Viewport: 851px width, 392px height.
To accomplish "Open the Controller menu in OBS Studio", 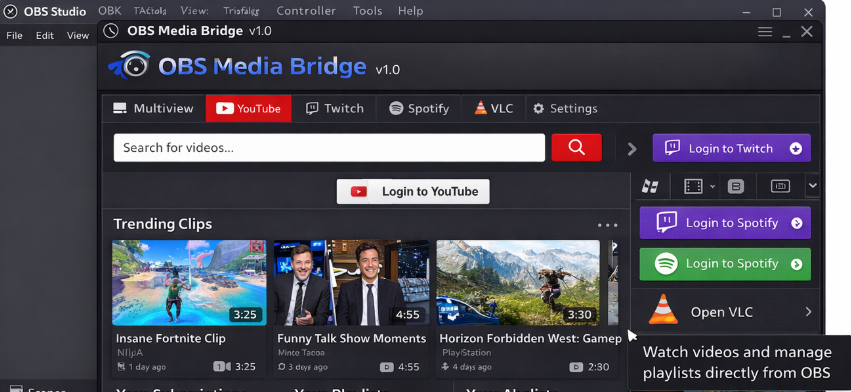I will 306,11.
